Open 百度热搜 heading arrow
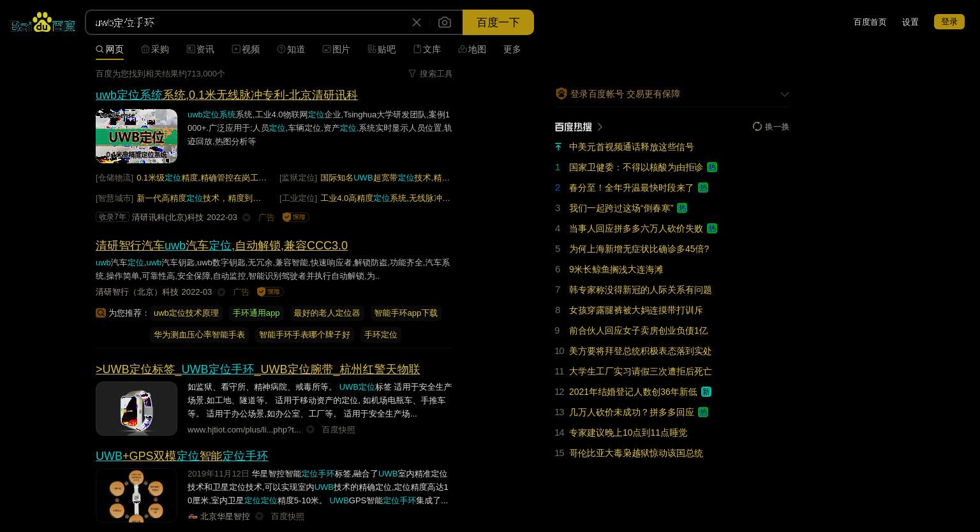This screenshot has height=532, width=980. [x=600, y=127]
